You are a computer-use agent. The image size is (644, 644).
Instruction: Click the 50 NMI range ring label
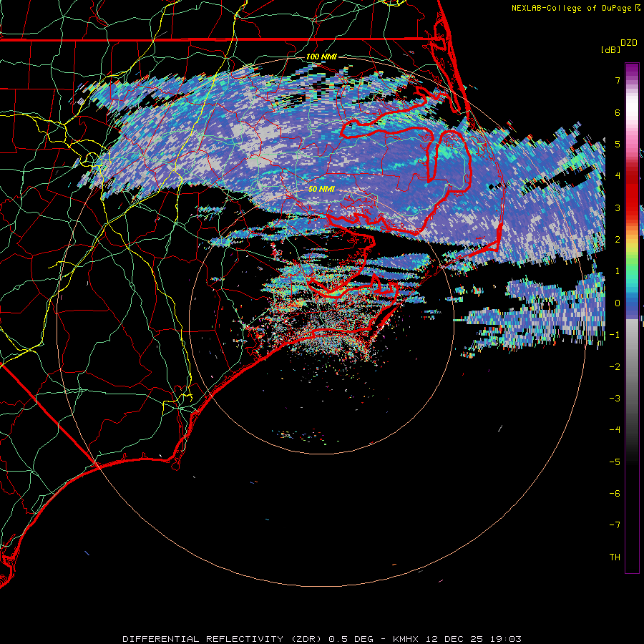(321, 190)
